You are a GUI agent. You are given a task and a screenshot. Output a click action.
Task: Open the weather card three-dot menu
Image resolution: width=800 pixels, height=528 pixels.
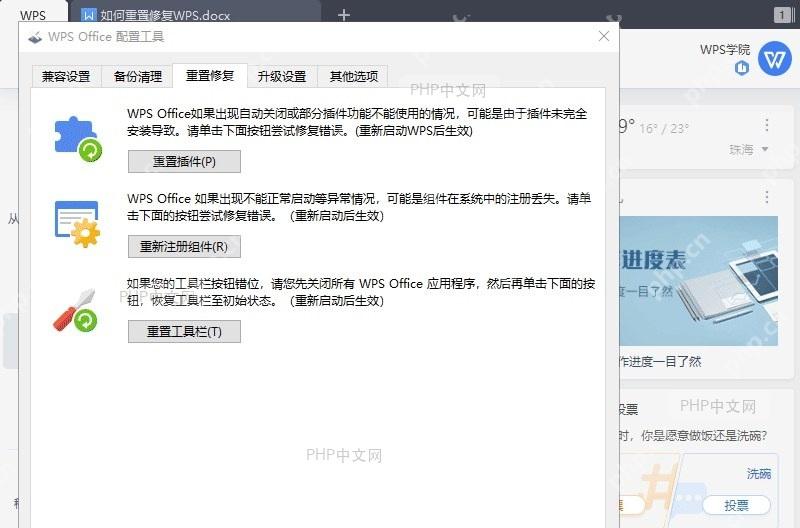767,125
